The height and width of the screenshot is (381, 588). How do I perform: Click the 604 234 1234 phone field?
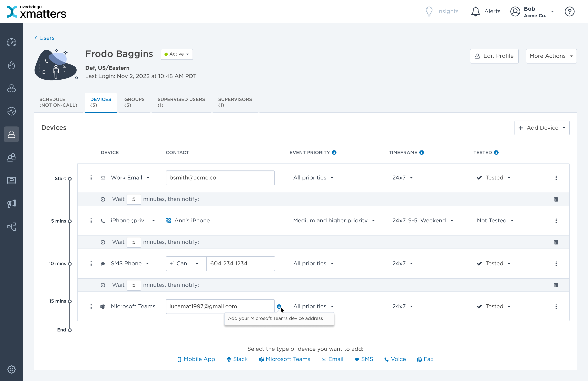[x=241, y=263]
